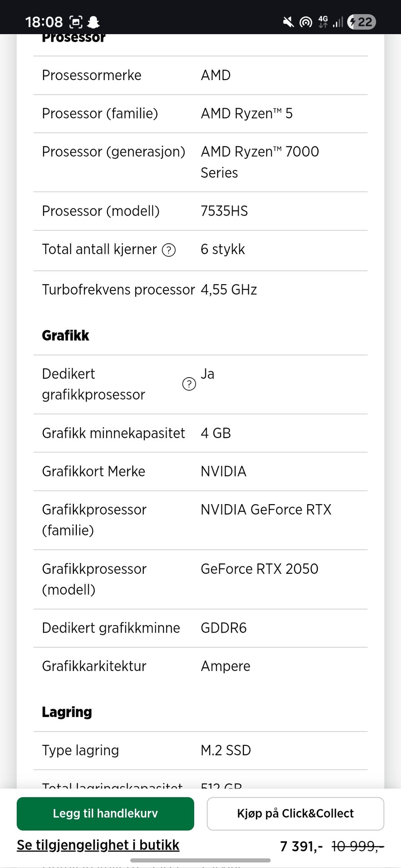
Task: Tap the GeForce RTX 2050 value
Action: (259, 569)
